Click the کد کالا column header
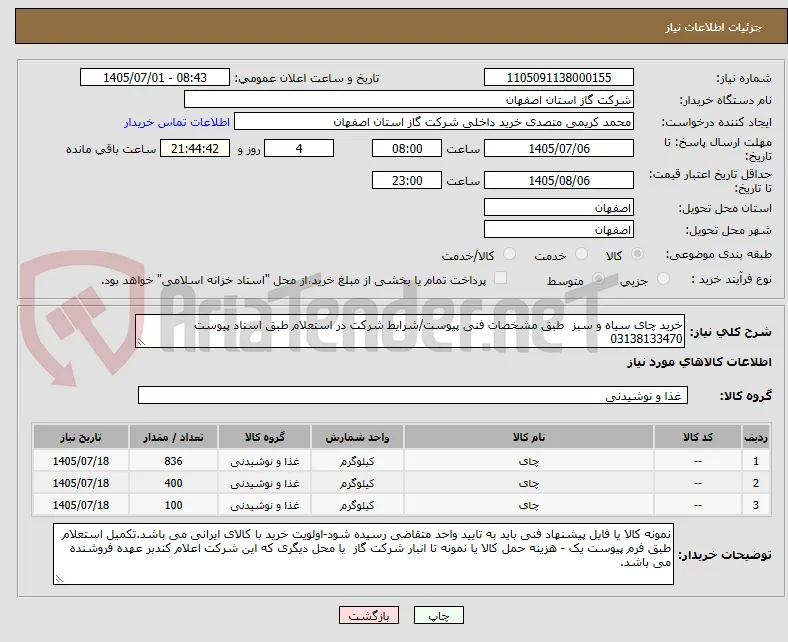This screenshot has width=788, height=642. [698, 437]
